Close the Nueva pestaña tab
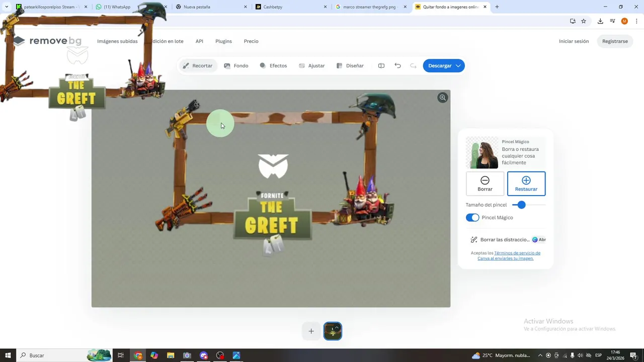This screenshot has height=362, width=644. (x=246, y=7)
